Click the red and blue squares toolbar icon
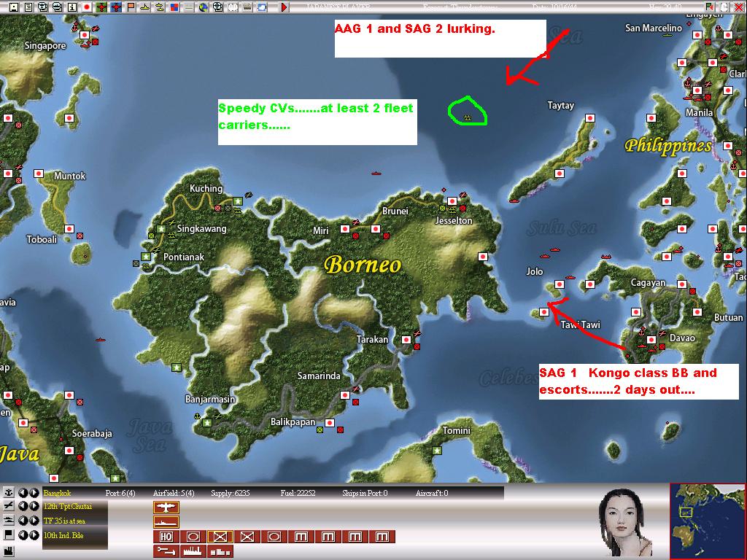 [174, 7]
